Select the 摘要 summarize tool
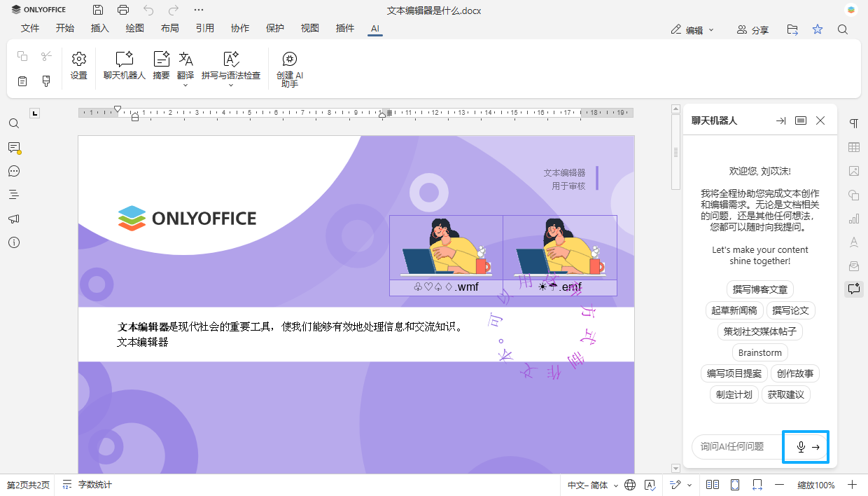Image resolution: width=868 pixels, height=496 pixels. pyautogui.click(x=160, y=67)
